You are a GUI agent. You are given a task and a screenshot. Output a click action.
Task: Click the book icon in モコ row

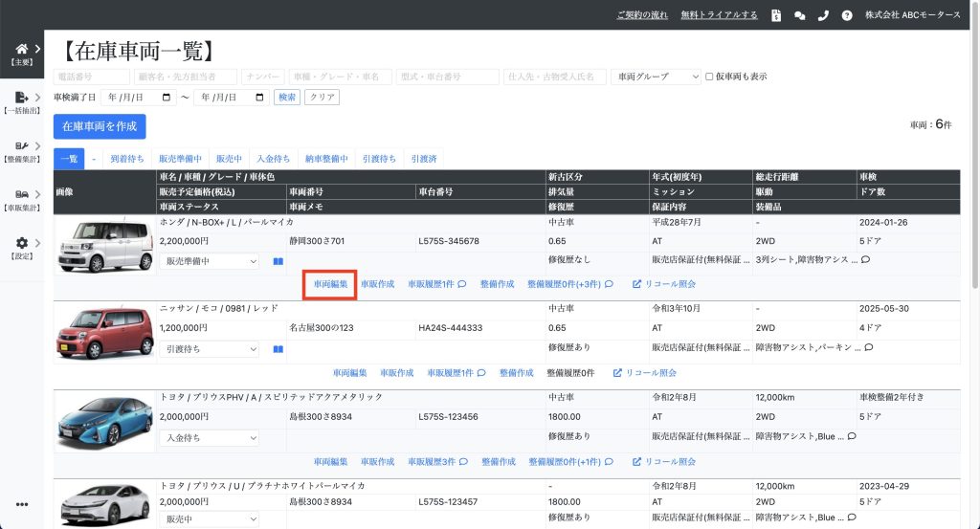[x=278, y=349]
